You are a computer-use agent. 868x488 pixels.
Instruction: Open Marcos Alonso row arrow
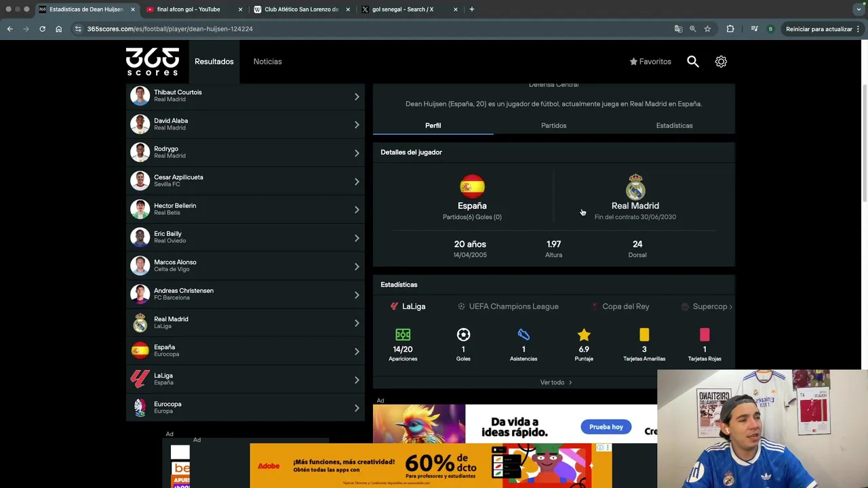357,266
